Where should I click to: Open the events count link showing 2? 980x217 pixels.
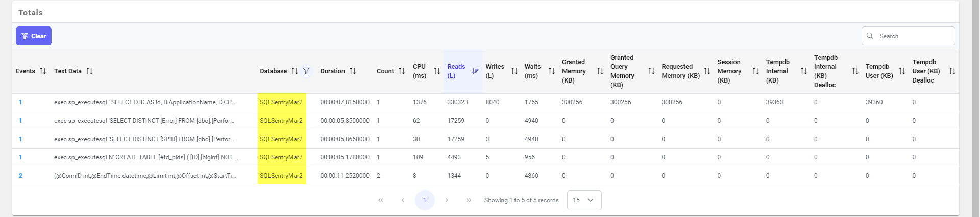(x=20, y=176)
